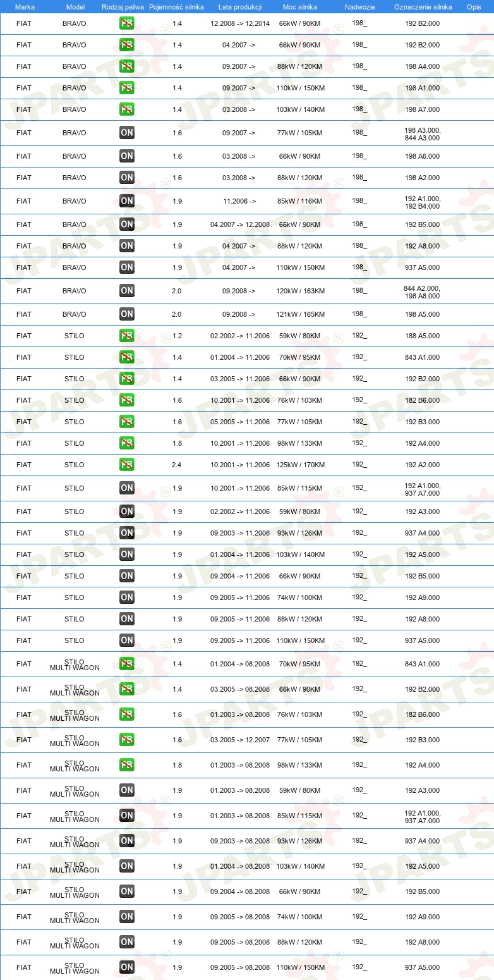Click diesel ON icon in Bravo 04.2007 -> 12.2008 row
The image size is (494, 980).
click(x=127, y=224)
